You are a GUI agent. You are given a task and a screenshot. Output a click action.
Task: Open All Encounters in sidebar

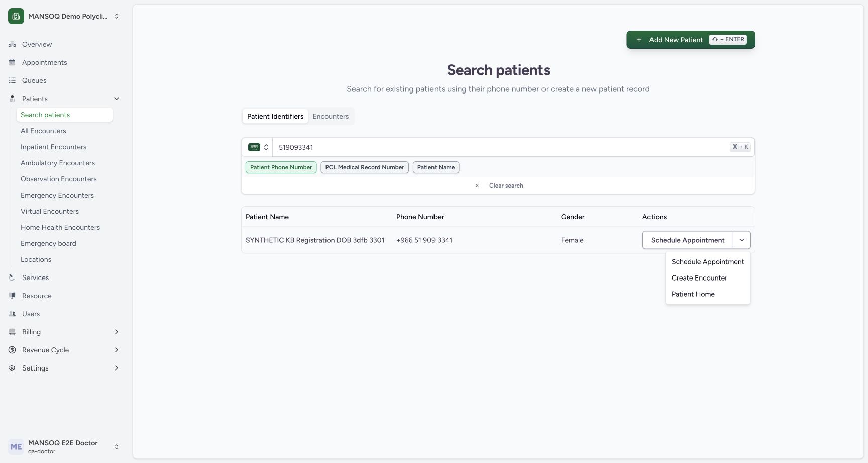pos(64,131)
